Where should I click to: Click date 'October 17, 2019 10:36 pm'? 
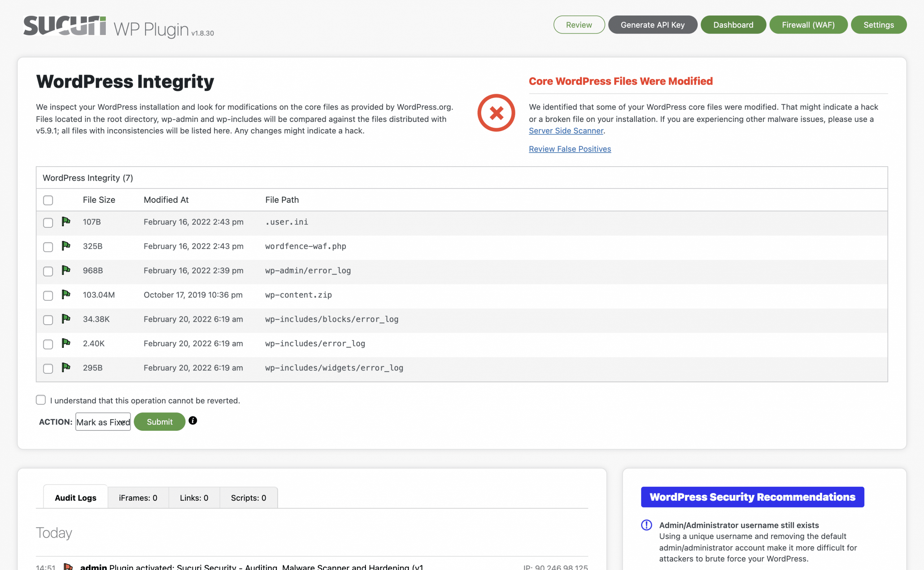(x=193, y=295)
